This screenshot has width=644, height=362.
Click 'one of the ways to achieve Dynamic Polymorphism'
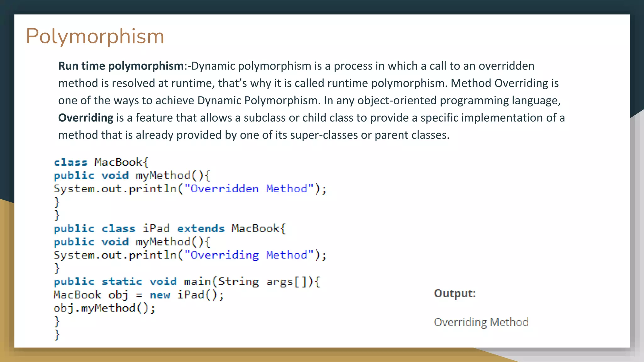pos(189,101)
